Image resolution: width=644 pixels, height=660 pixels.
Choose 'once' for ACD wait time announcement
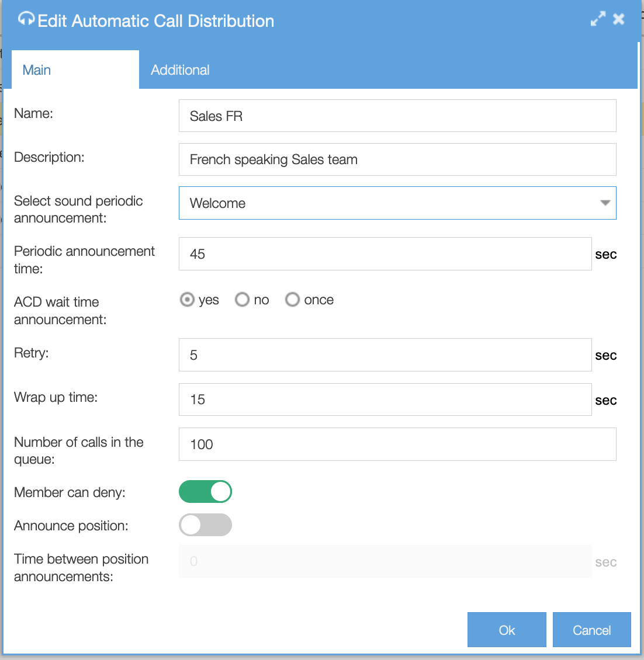pos(292,299)
